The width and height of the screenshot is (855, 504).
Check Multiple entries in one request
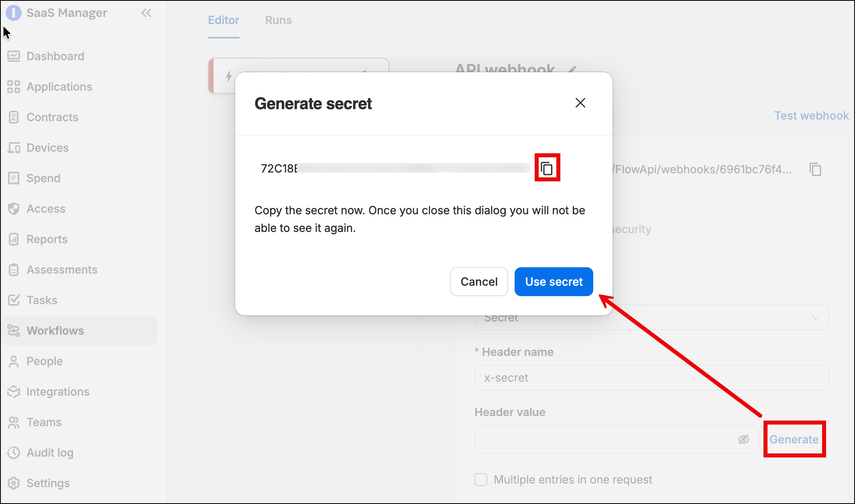click(481, 480)
